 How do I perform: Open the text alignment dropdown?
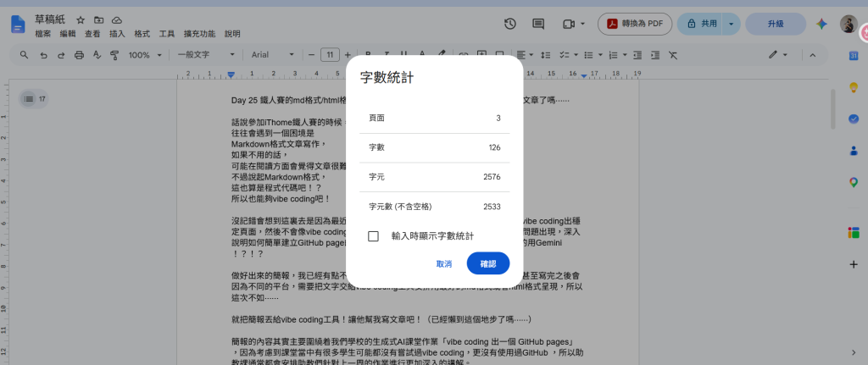524,55
